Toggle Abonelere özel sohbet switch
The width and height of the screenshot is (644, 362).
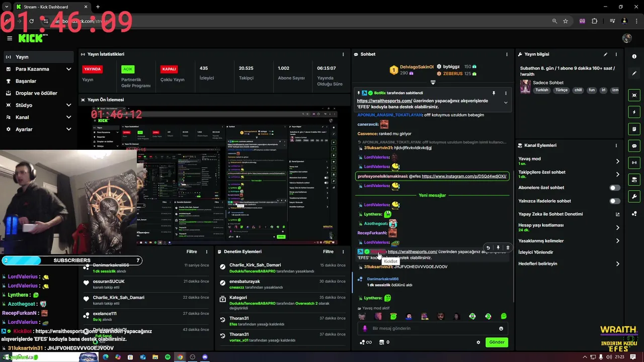click(615, 188)
